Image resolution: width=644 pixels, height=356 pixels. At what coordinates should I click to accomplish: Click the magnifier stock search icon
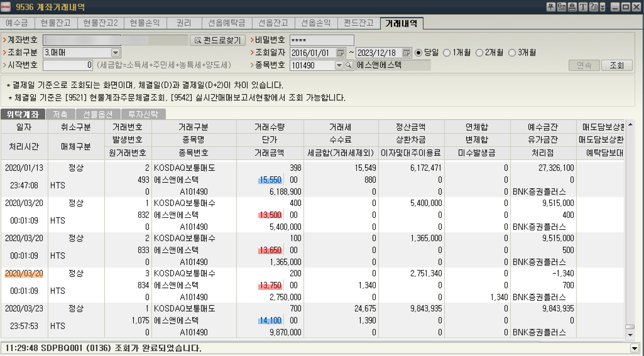coord(349,65)
